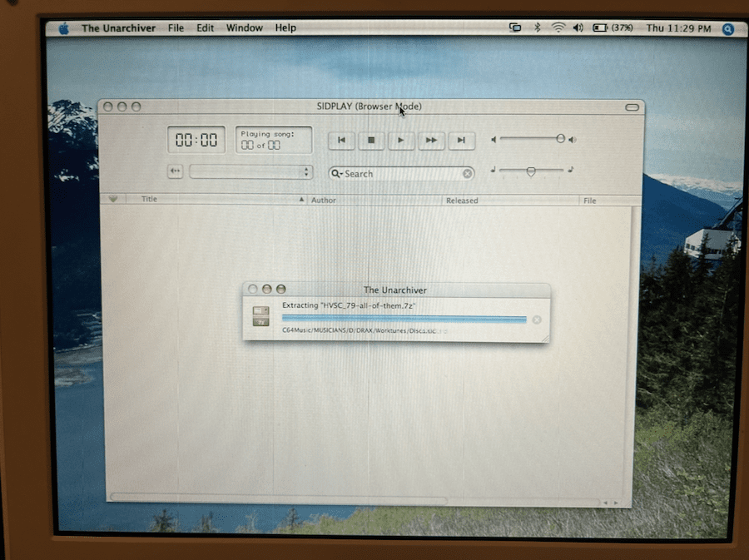This screenshot has width=749, height=560.
Task: Skip to previous song in SIDPLAY
Action: (341, 141)
